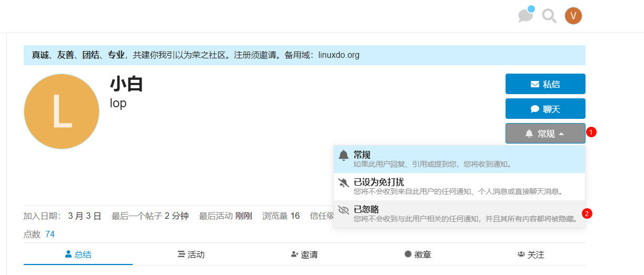
Task: Click the 加入日期 3 月 3 日 text
Action: point(62,216)
